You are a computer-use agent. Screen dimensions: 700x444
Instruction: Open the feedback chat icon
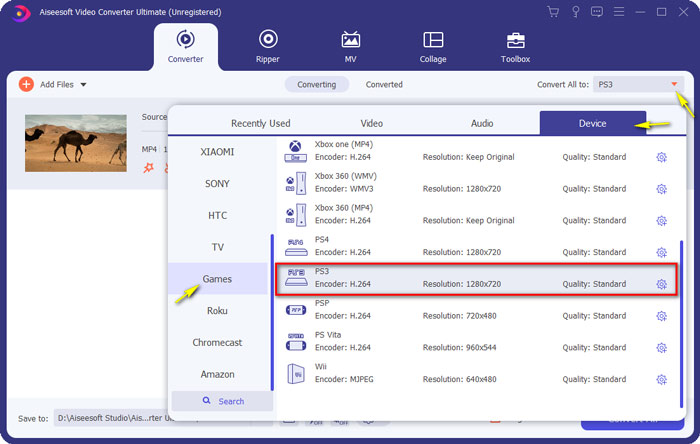pyautogui.click(x=597, y=12)
